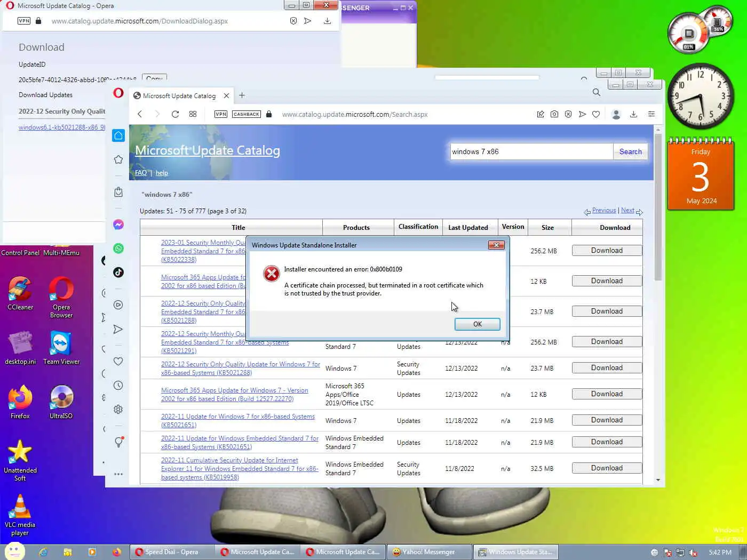Open the Player icon in Opera sidebar

click(x=118, y=305)
